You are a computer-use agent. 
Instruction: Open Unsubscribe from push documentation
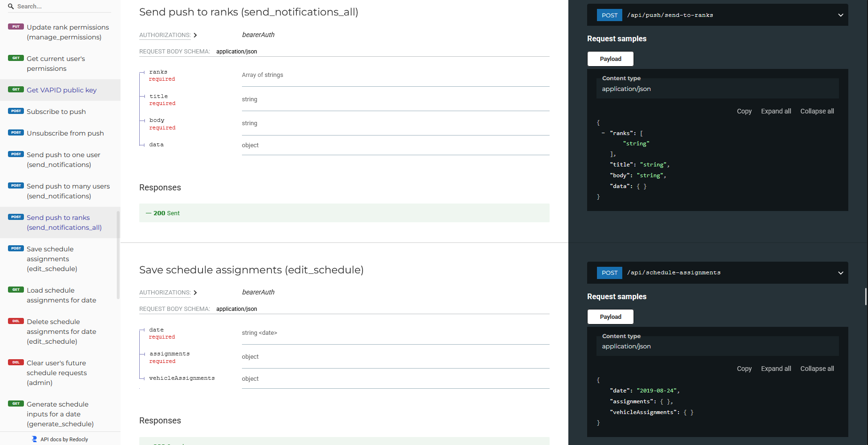pyautogui.click(x=65, y=133)
